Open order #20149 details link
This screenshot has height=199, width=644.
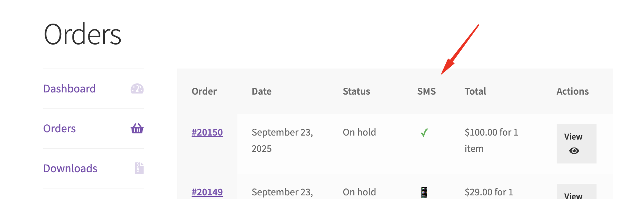tap(207, 192)
